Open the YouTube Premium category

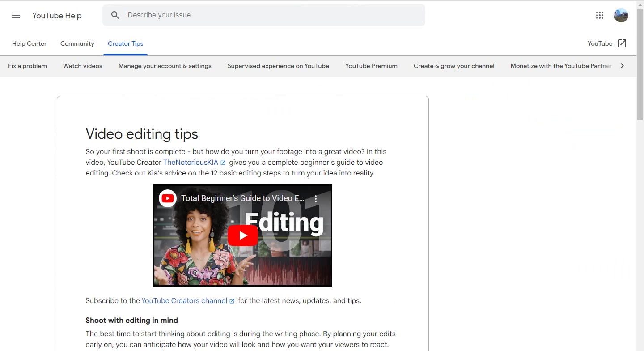[x=371, y=66]
